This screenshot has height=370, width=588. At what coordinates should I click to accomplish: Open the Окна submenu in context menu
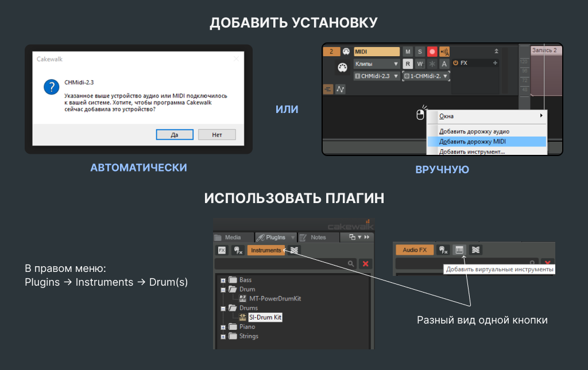(487, 116)
